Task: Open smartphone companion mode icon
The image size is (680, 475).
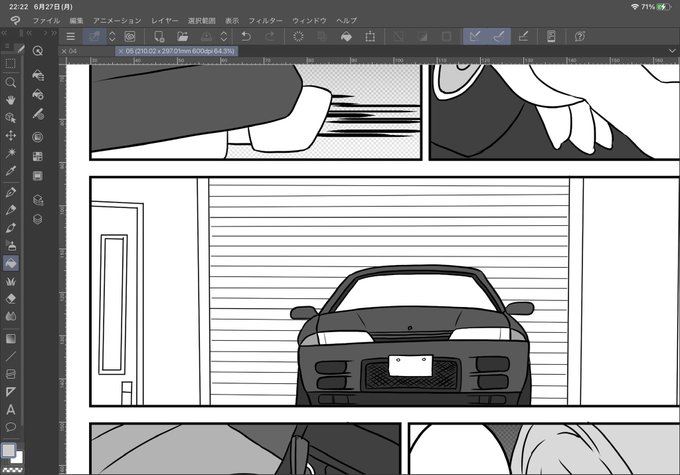Action: (x=551, y=36)
